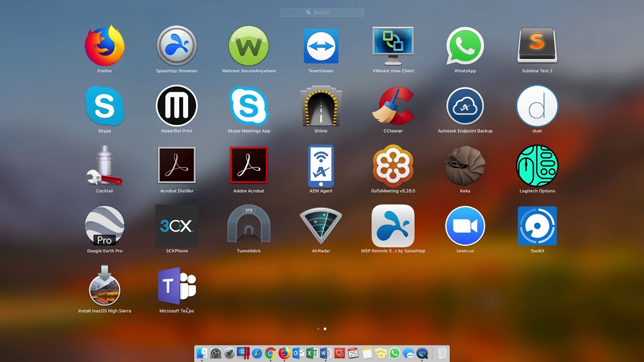Open Webroot SecureAnywhere

click(x=249, y=46)
